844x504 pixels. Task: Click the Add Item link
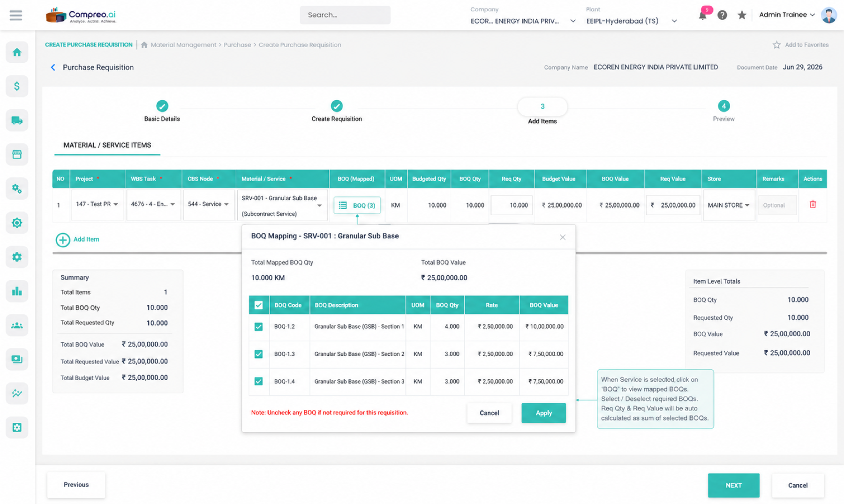click(86, 240)
